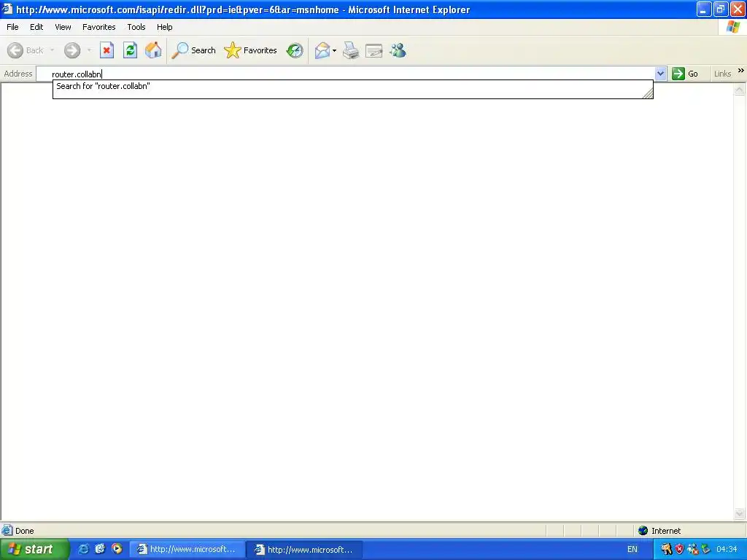Screen dimensions: 747x560
Task: Click the network connection tray icon with red X
Action: coord(693,550)
